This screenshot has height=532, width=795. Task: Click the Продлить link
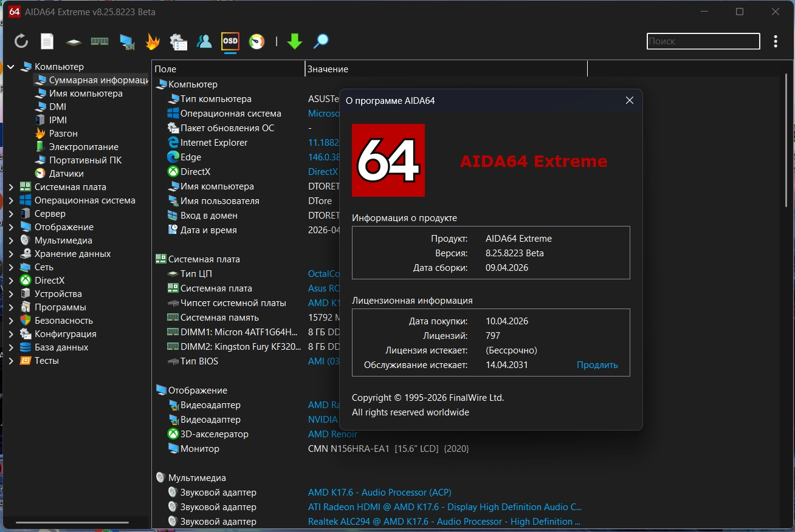[597, 365]
